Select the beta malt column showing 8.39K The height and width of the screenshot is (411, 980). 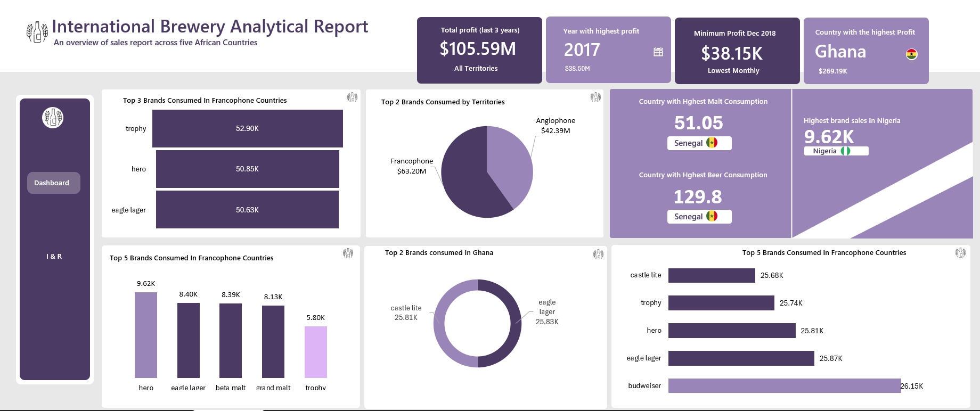tap(231, 341)
